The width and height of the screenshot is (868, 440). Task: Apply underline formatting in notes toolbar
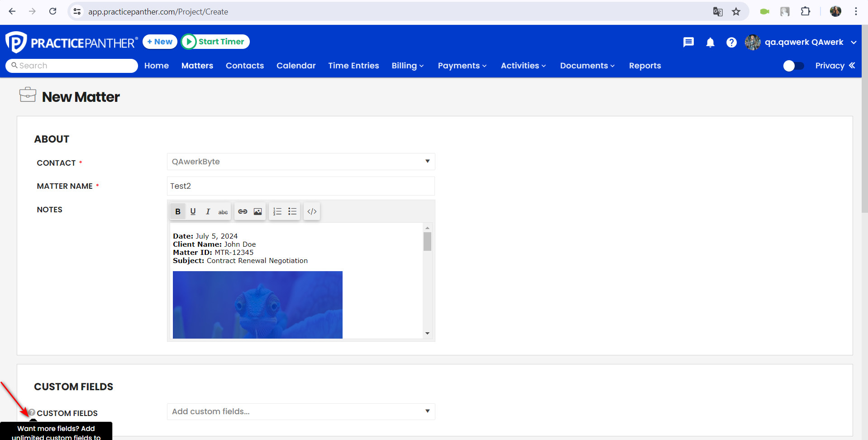pos(193,211)
